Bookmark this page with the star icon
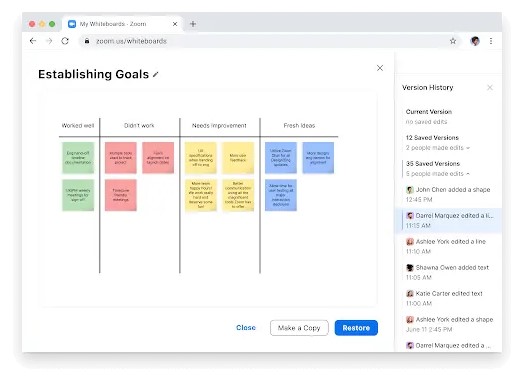 coord(453,41)
